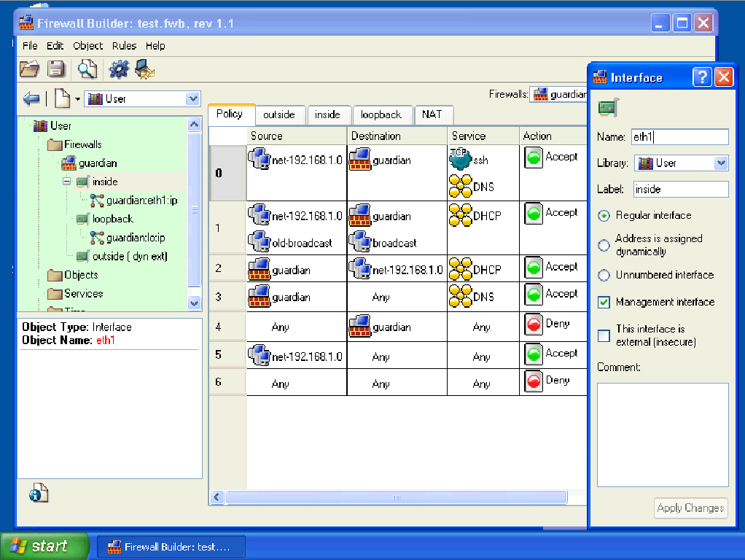Click Accept action icon in rule 5
This screenshot has width=745, height=560.
[x=534, y=354]
